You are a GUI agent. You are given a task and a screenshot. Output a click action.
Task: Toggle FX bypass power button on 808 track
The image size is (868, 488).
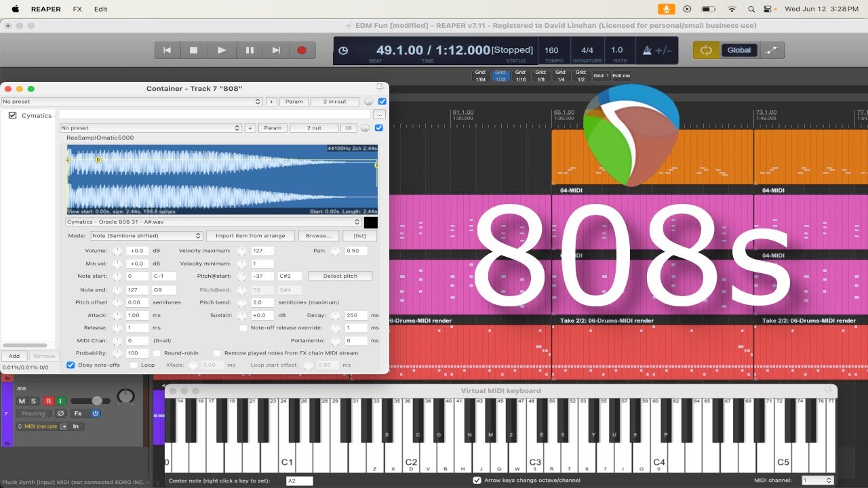(x=96, y=413)
